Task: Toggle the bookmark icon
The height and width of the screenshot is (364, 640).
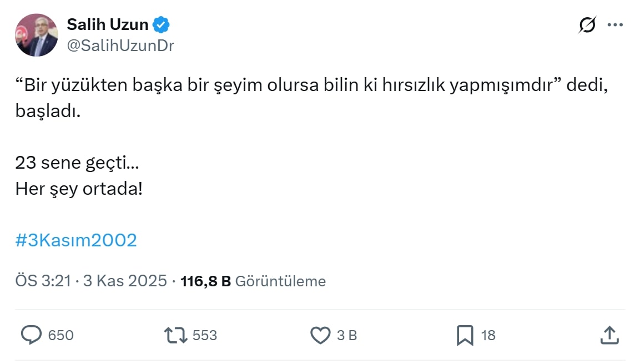Action: coord(465,335)
